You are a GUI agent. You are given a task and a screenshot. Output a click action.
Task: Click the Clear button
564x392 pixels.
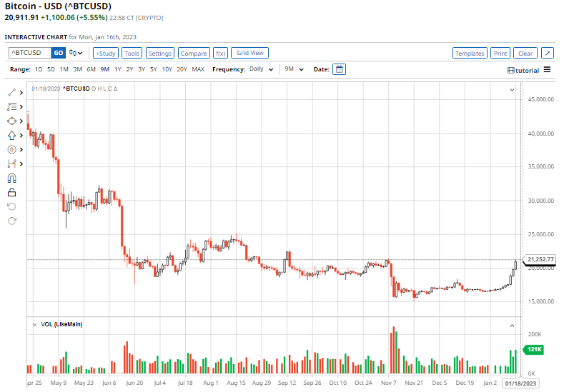pos(525,53)
